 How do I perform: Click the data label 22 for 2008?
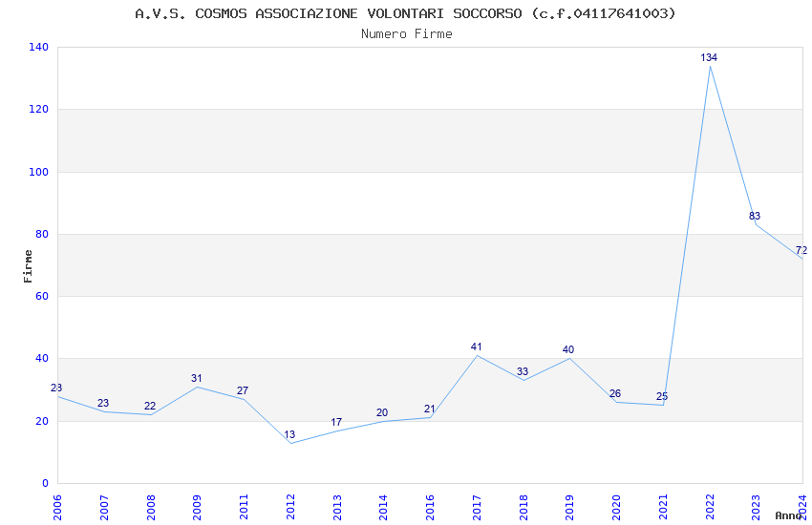click(150, 406)
